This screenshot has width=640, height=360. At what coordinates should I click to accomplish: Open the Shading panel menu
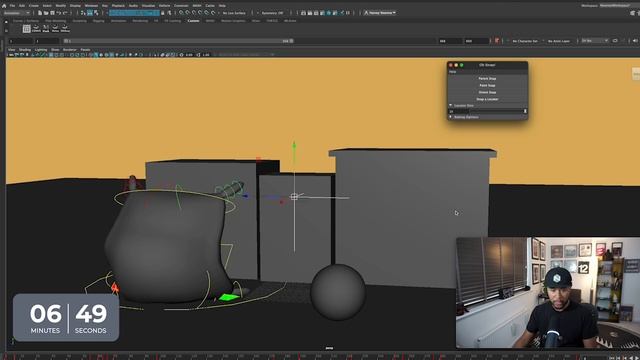[x=25, y=50]
